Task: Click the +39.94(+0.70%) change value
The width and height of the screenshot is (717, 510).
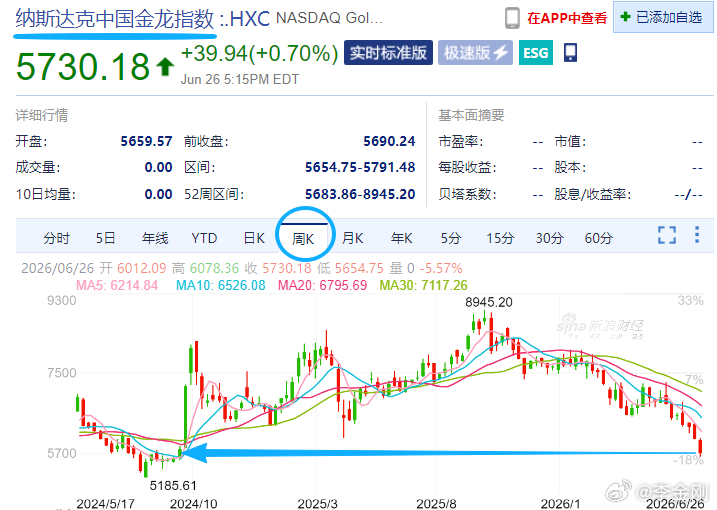Action: coord(259,54)
